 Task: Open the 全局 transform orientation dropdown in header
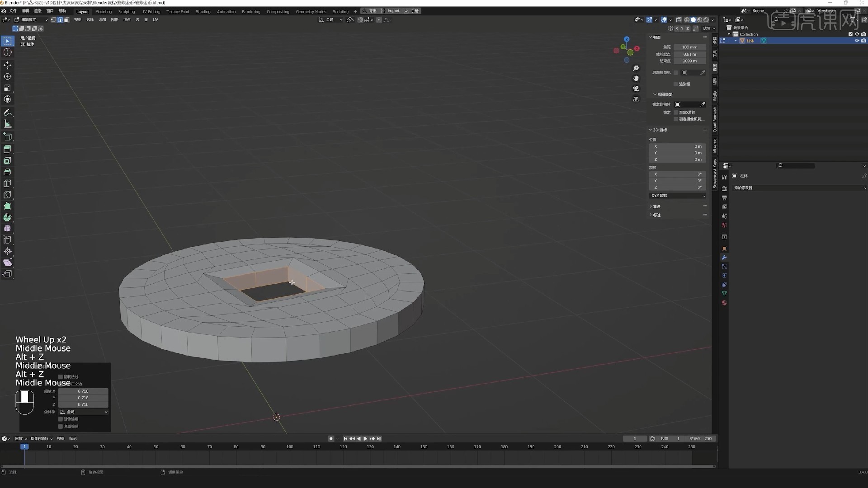[330, 20]
